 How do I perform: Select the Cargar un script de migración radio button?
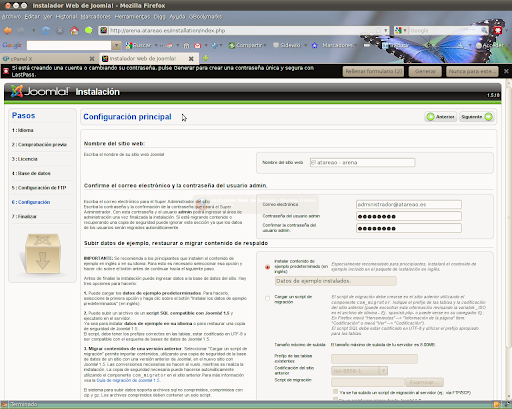[x=267, y=298]
